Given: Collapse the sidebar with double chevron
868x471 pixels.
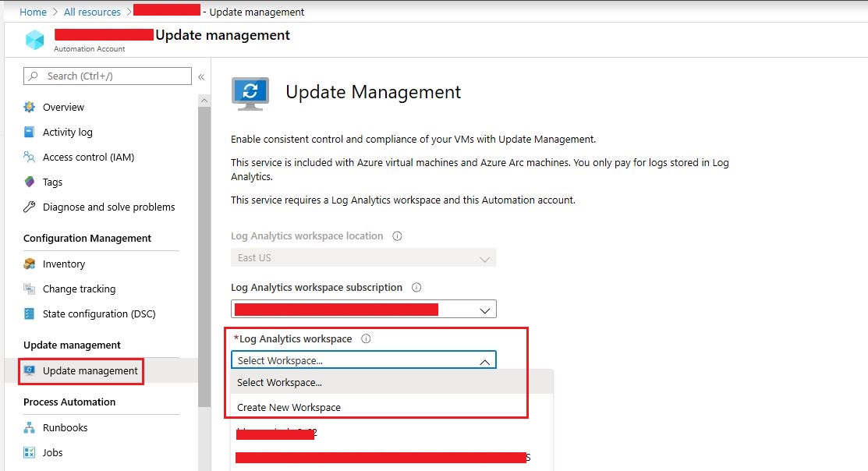Looking at the screenshot, I should coord(201,77).
